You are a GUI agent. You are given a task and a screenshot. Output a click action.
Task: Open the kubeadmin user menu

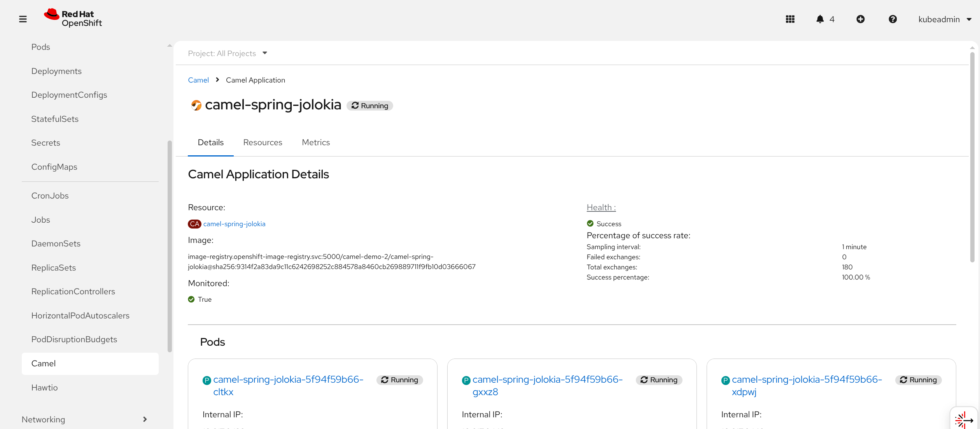[944, 19]
